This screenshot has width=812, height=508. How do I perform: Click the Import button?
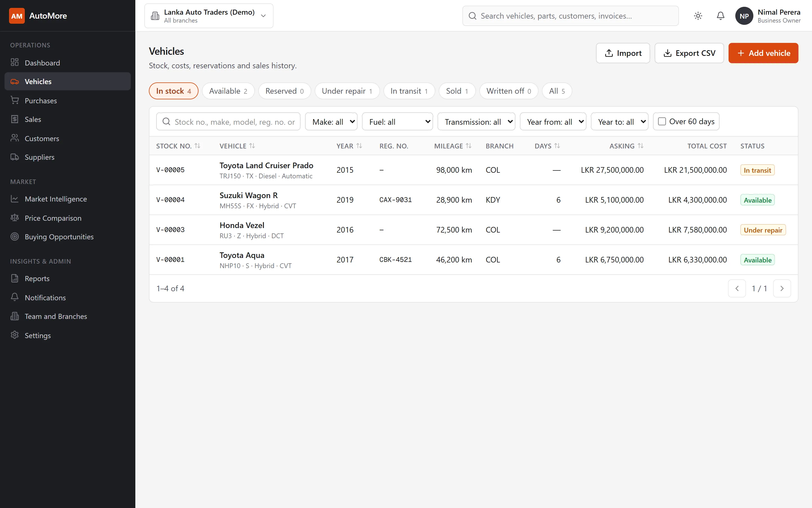click(623, 53)
